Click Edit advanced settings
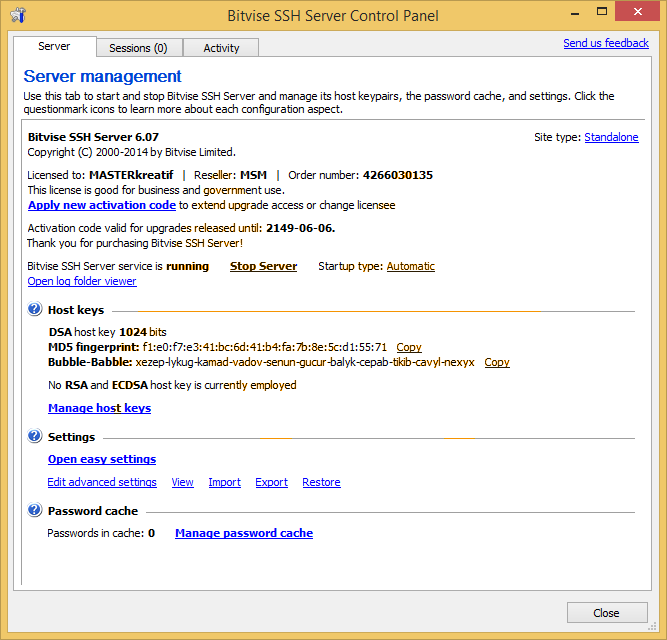 [102, 482]
